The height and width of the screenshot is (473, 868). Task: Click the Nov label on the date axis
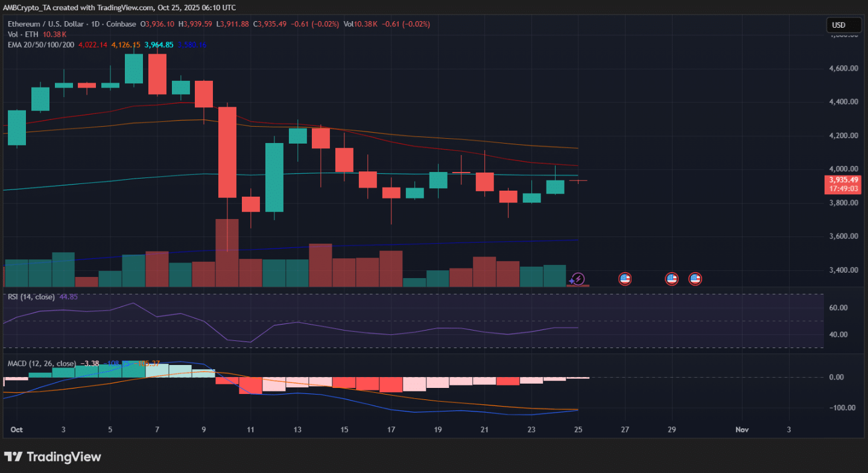[742, 430]
